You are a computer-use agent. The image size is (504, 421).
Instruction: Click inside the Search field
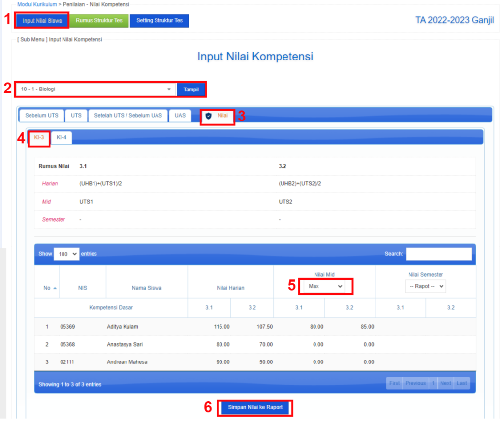tap(439, 254)
